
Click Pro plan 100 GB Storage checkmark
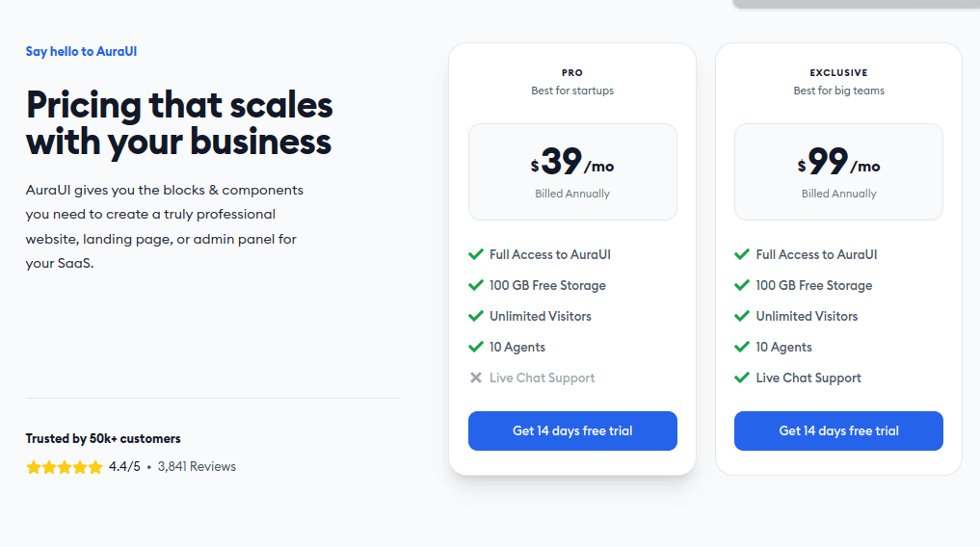pyautogui.click(x=476, y=285)
